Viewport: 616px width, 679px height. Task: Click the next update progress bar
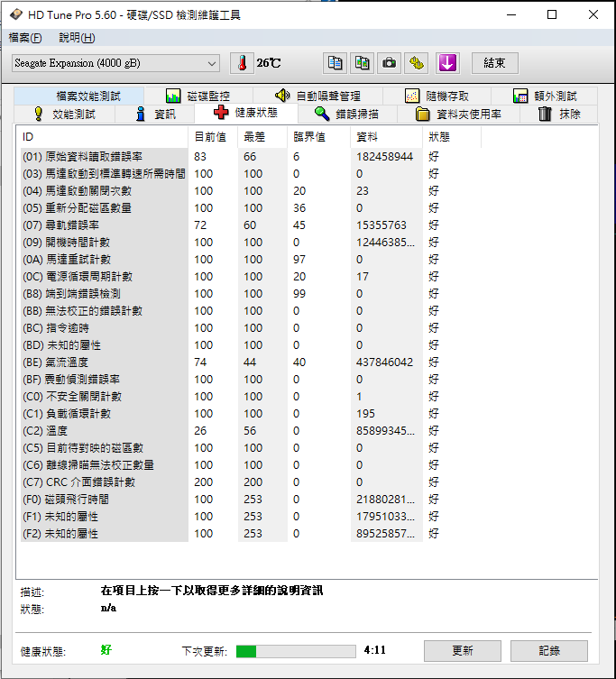(294, 650)
